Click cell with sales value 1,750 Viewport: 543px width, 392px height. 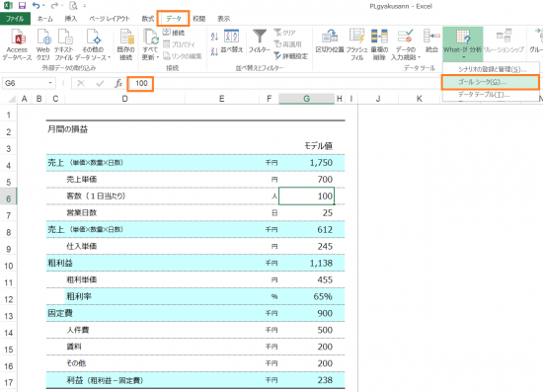306,163
